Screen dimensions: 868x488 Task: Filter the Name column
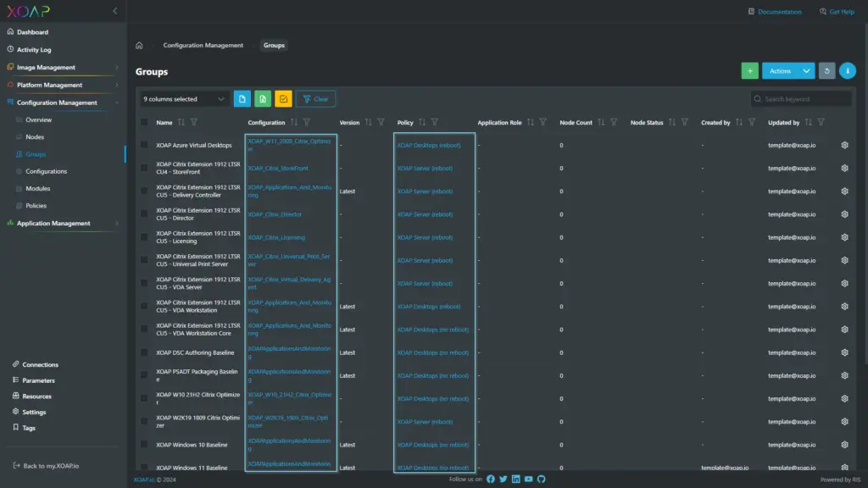194,122
